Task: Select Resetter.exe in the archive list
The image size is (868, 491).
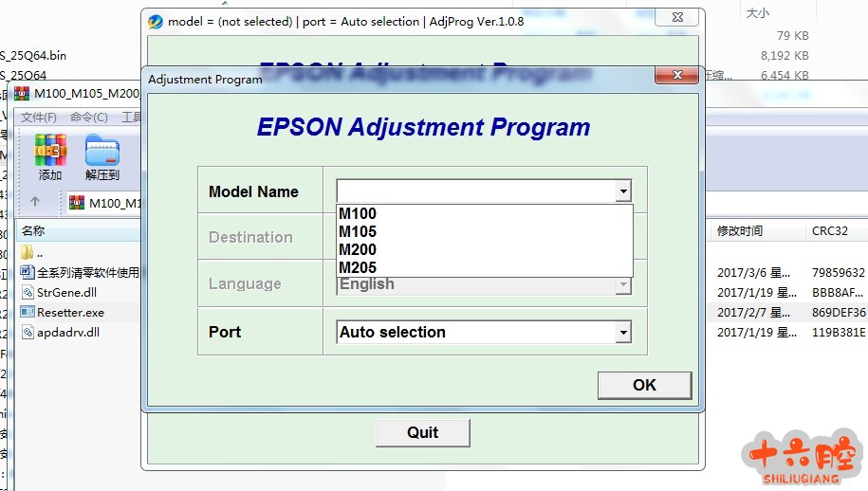Action: [x=70, y=313]
